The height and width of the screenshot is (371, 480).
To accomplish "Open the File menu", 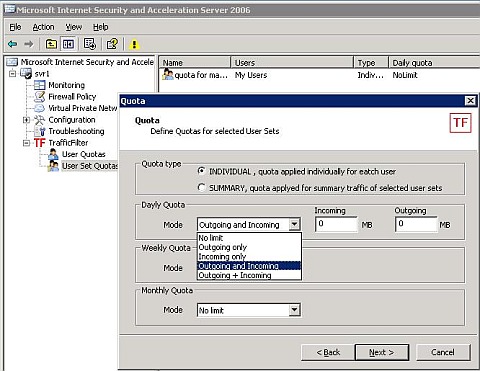I will [x=15, y=27].
